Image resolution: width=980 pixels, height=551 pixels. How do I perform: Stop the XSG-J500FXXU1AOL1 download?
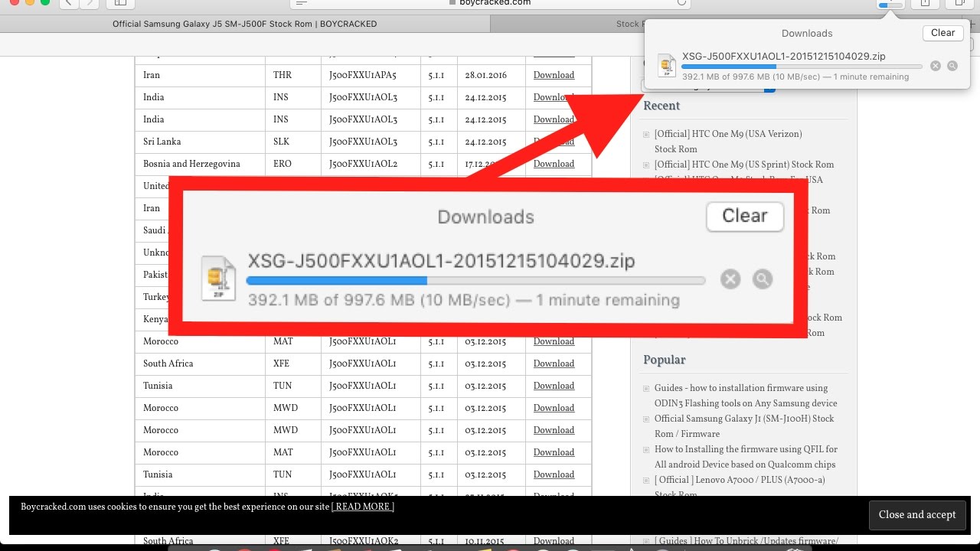(935, 66)
